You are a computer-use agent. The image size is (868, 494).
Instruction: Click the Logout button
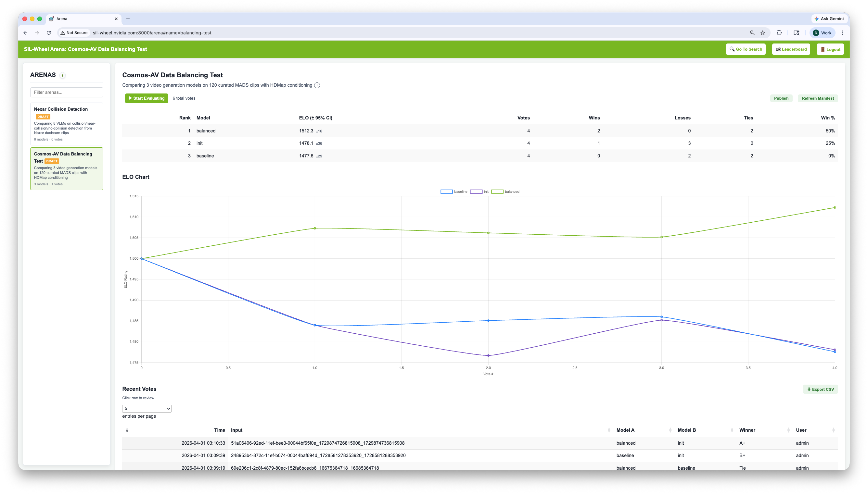coord(830,49)
